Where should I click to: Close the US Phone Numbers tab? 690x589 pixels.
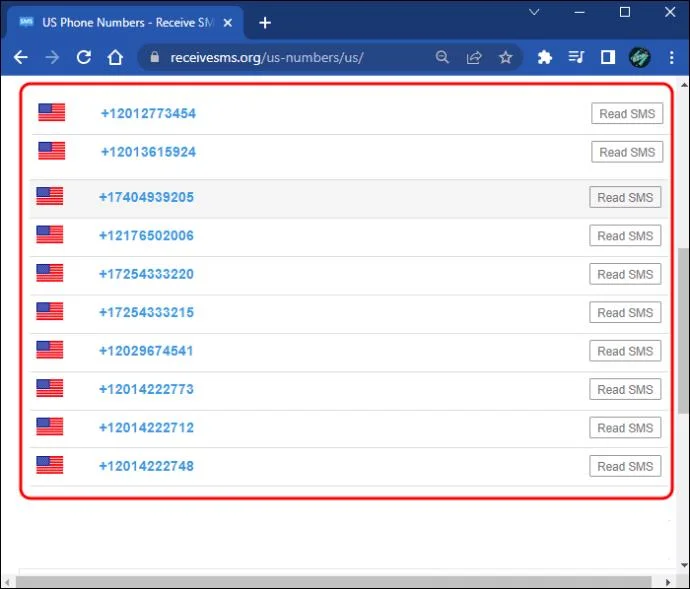pos(228,22)
